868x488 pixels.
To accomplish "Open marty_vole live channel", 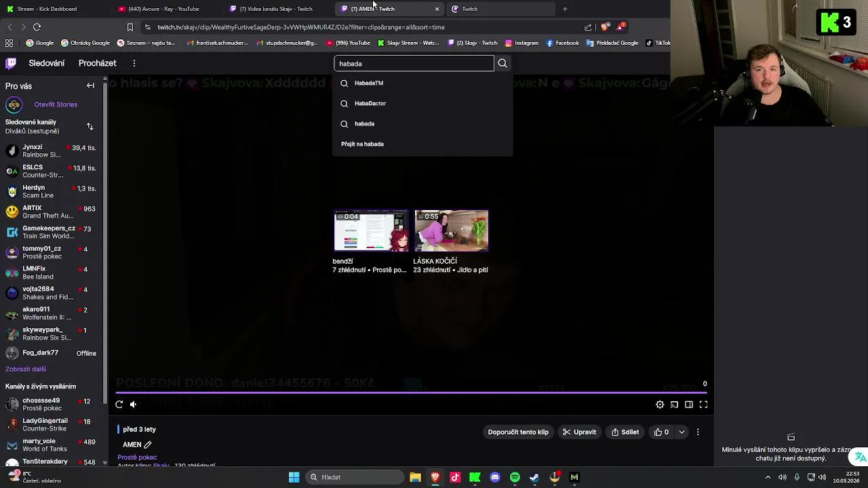I will pos(51,445).
